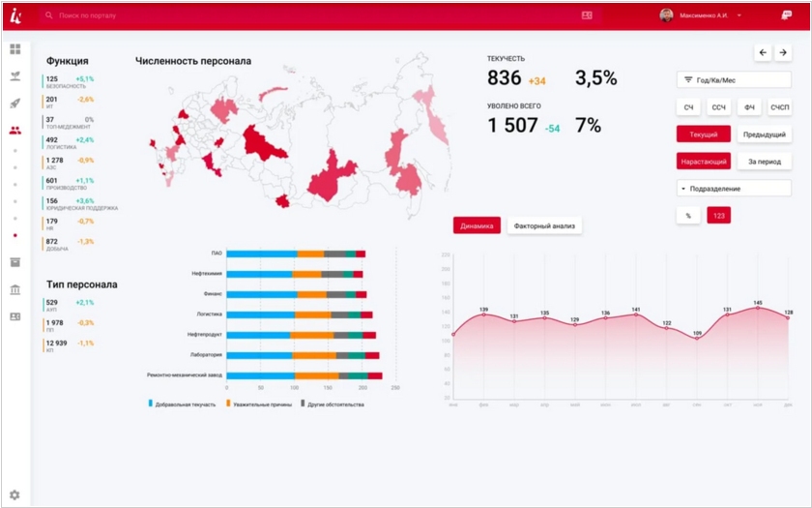Select the people group icon in sidebar
Screen dimensions: 812x508
tap(14, 131)
